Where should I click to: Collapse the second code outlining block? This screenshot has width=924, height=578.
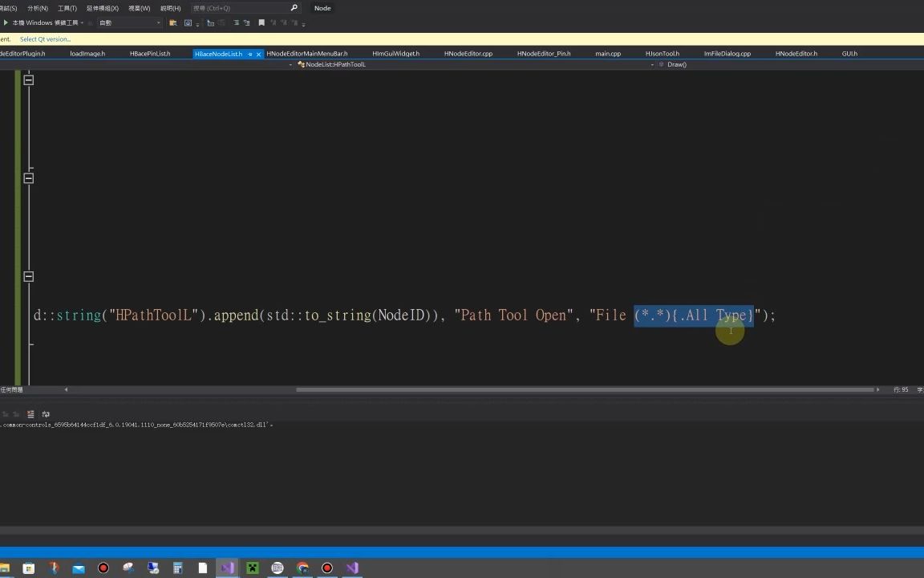coord(28,178)
